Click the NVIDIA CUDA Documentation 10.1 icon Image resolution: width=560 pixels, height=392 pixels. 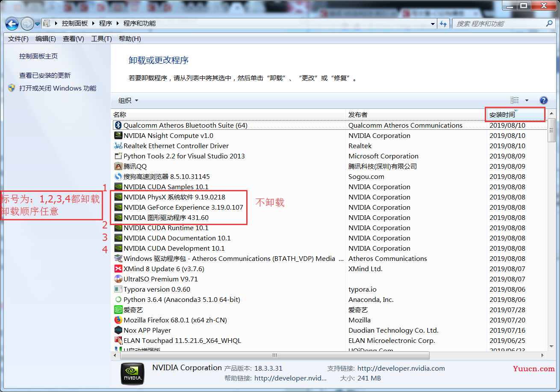coord(118,238)
